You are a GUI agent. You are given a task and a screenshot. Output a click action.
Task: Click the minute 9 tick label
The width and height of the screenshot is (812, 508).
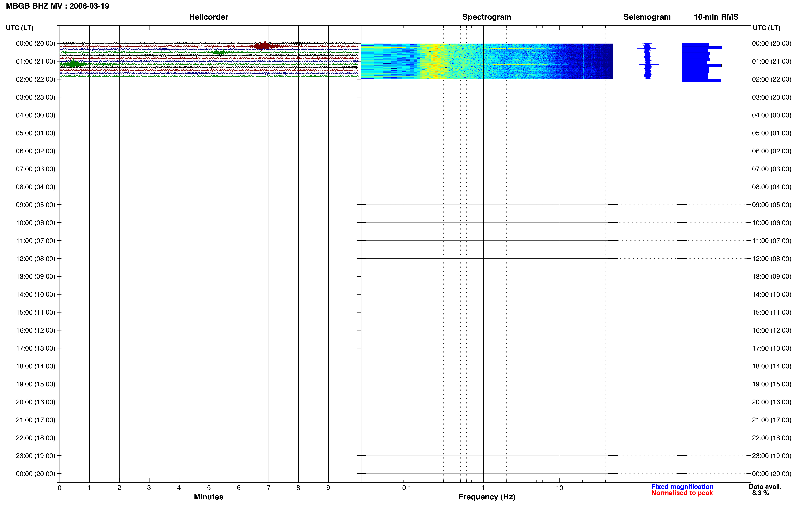coord(328,487)
